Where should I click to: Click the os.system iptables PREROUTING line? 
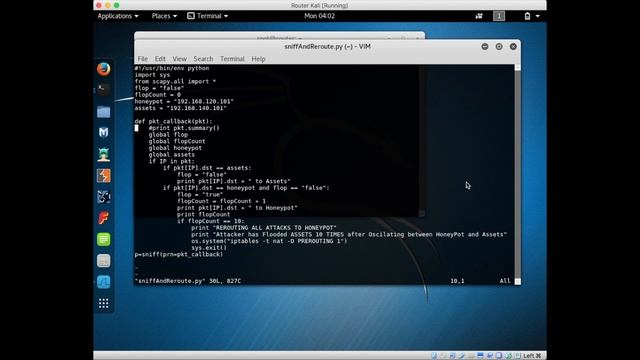pos(269,241)
